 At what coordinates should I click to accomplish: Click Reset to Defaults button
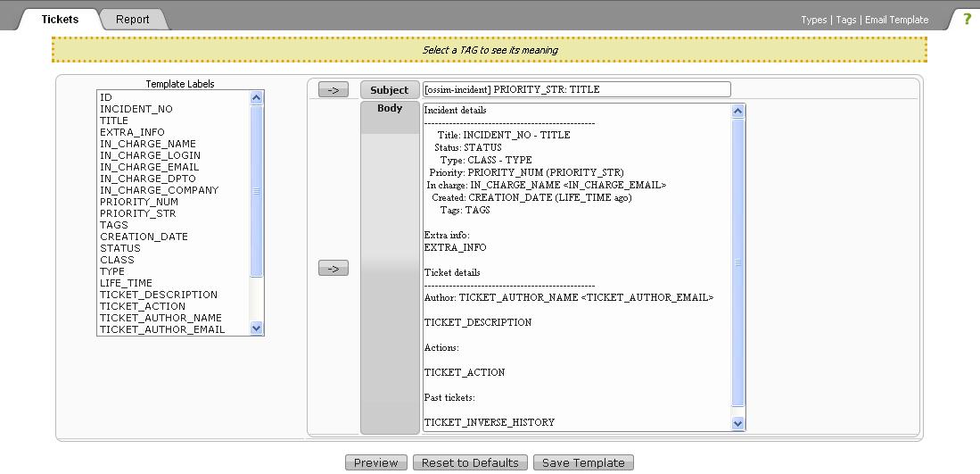(470, 462)
